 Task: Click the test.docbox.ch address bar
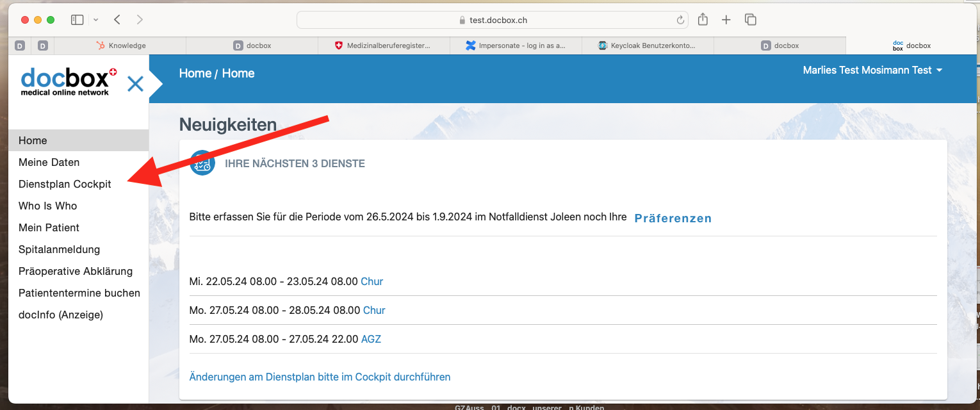click(492, 20)
